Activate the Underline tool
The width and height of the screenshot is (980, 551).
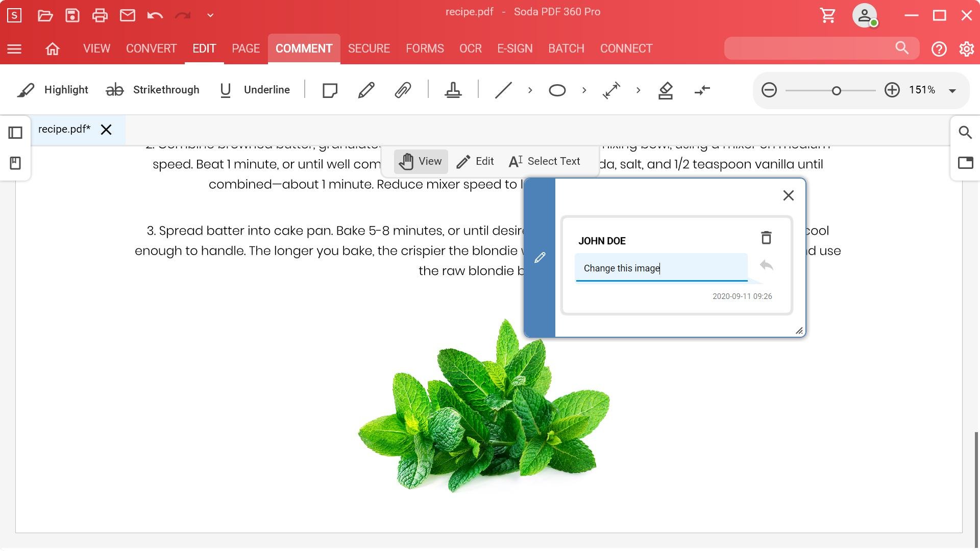pos(254,90)
